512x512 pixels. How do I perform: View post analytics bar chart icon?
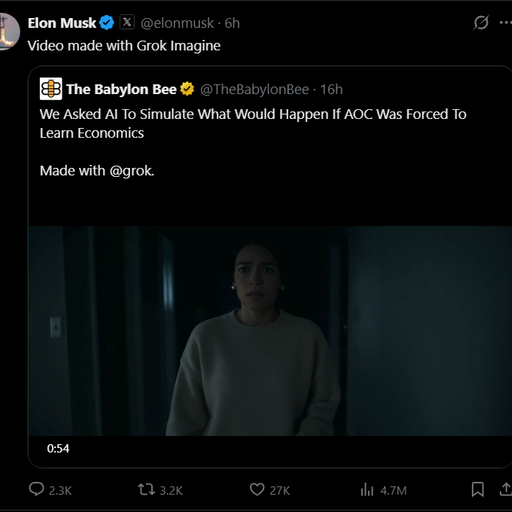tap(367, 490)
